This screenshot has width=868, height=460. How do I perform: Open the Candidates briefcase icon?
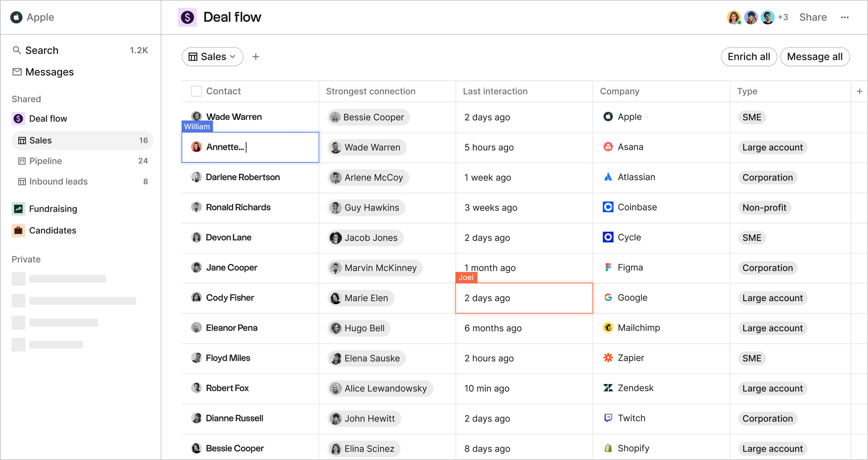[18, 230]
